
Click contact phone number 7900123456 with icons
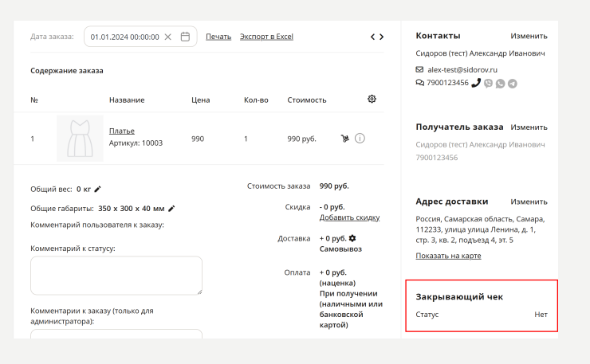pos(447,83)
